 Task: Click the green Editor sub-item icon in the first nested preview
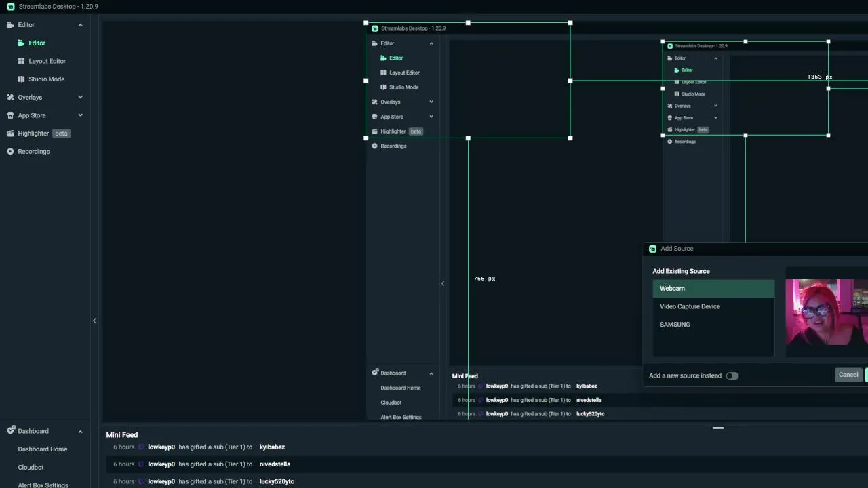pyautogui.click(x=383, y=58)
